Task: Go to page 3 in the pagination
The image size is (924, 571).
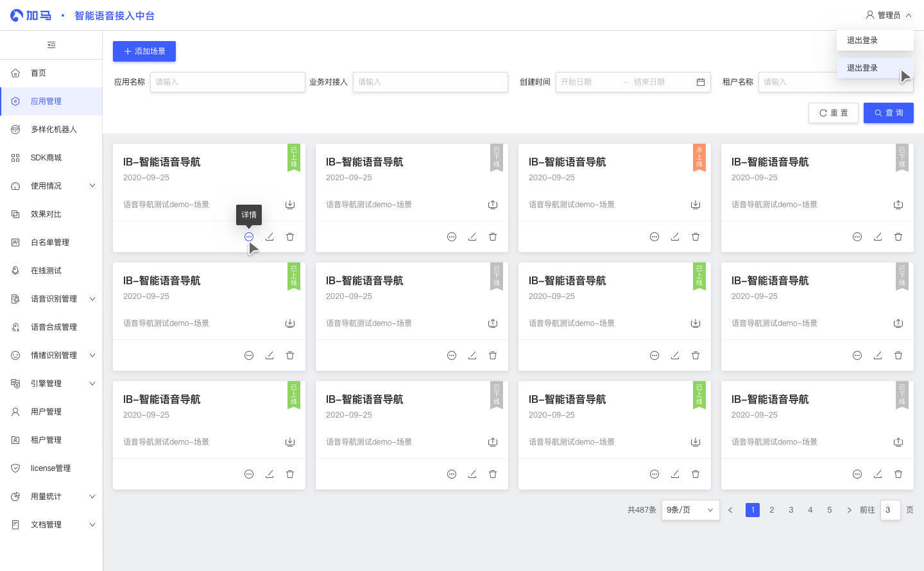Action: (x=791, y=510)
